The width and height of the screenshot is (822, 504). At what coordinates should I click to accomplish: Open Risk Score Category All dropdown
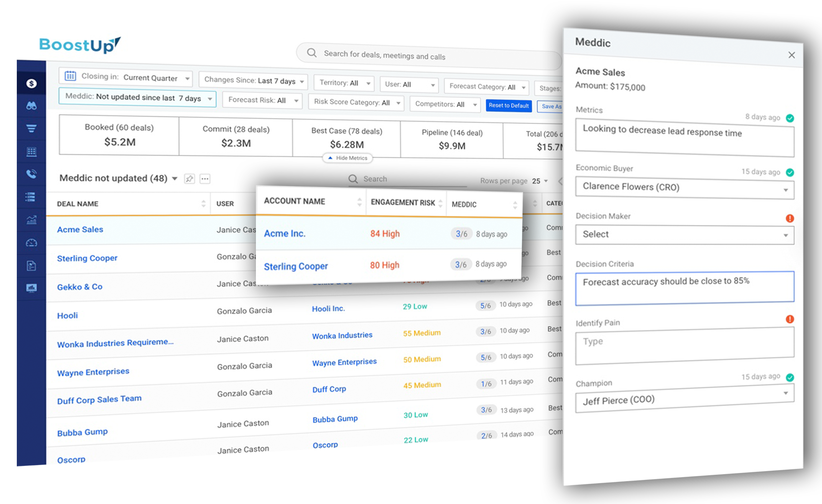(356, 102)
